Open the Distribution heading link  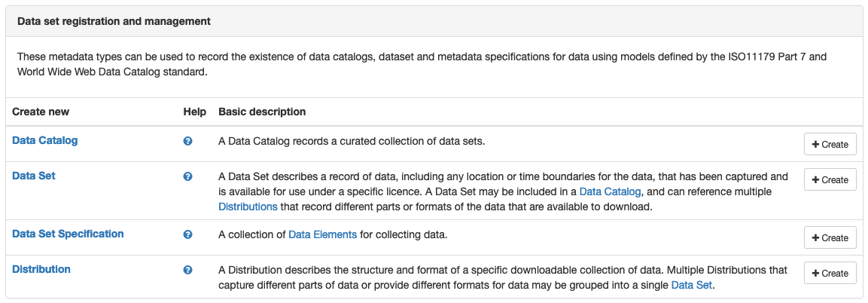point(41,269)
